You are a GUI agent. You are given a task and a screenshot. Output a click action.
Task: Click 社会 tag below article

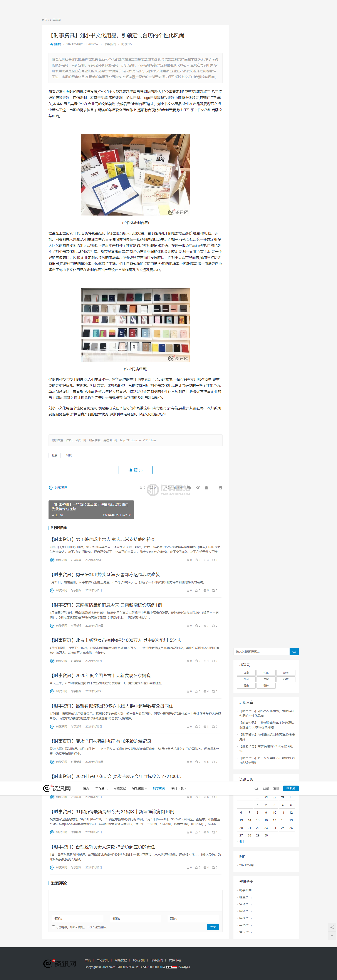click(55, 455)
